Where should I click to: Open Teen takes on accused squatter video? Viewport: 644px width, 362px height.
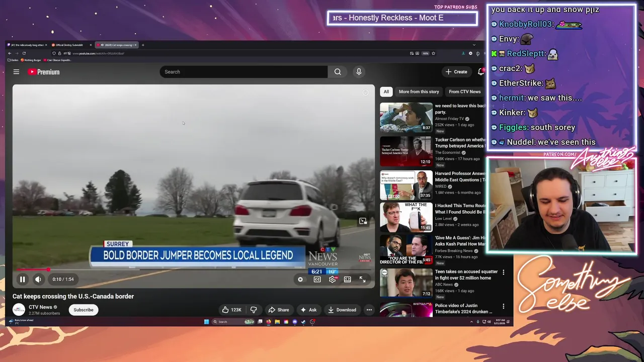click(x=406, y=283)
